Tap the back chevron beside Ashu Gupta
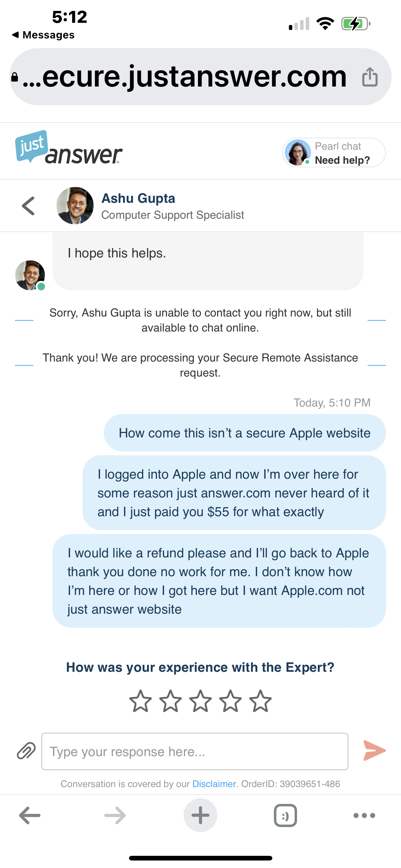This screenshot has height=868, width=401. coord(28,206)
